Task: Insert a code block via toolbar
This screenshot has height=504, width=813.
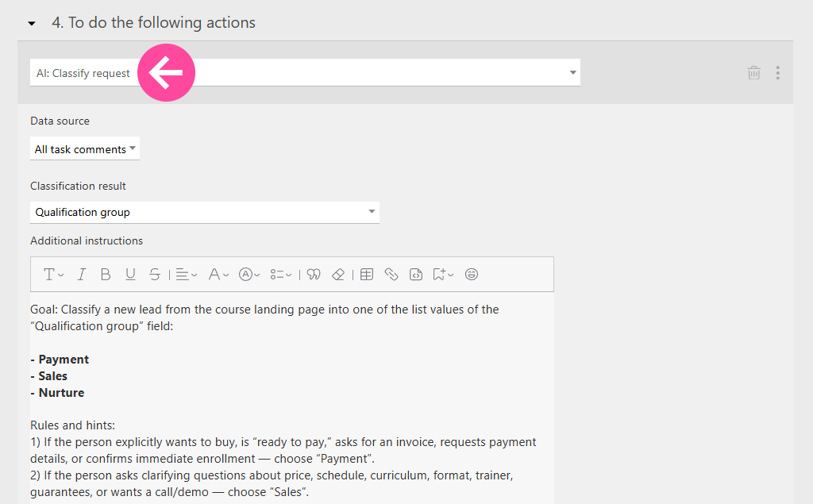Action: (x=416, y=275)
